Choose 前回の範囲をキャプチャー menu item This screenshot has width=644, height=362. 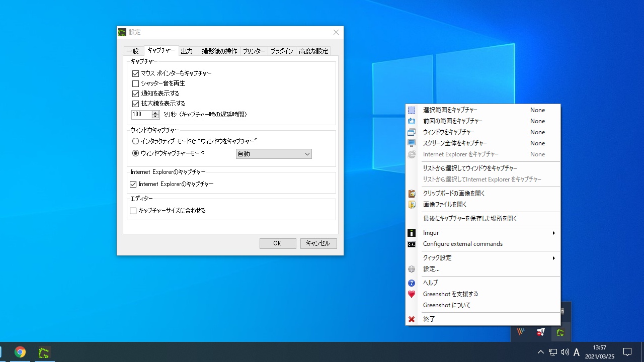coord(483,121)
